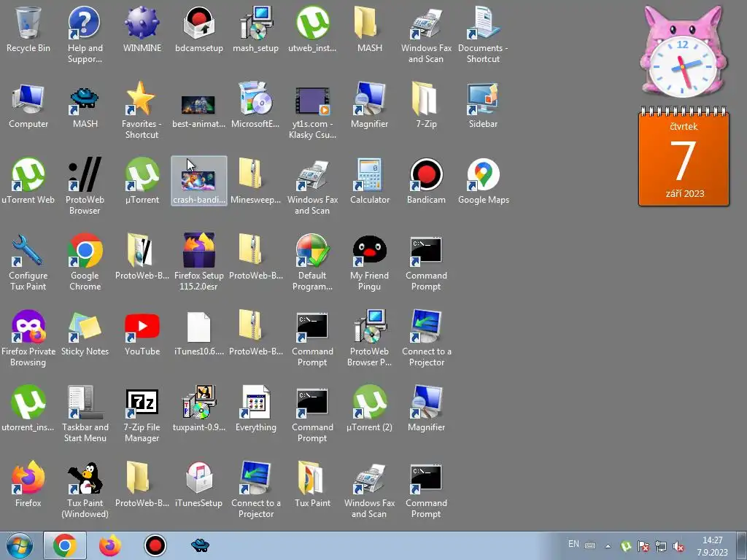Launch the ProtoWeb Browser shortcut

point(85,185)
